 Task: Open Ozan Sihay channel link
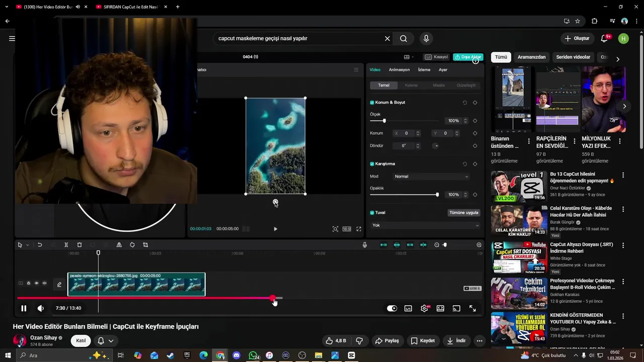pos(44,338)
